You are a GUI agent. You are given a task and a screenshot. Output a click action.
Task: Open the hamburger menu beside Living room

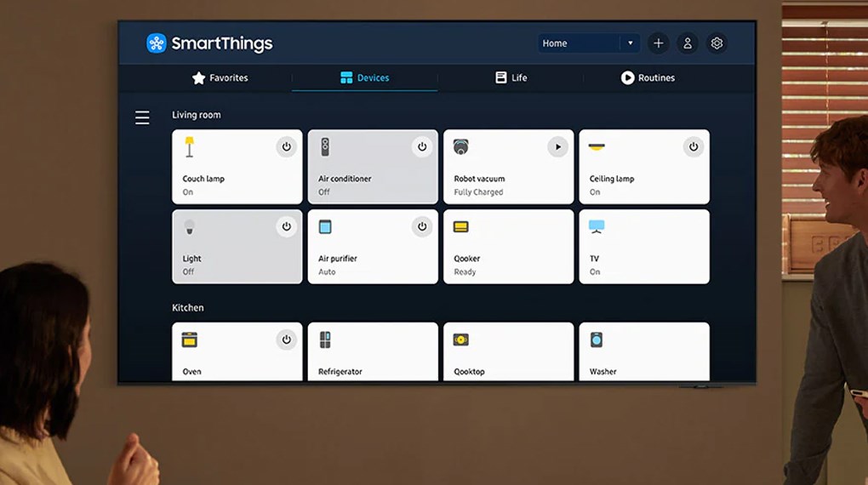click(x=142, y=118)
